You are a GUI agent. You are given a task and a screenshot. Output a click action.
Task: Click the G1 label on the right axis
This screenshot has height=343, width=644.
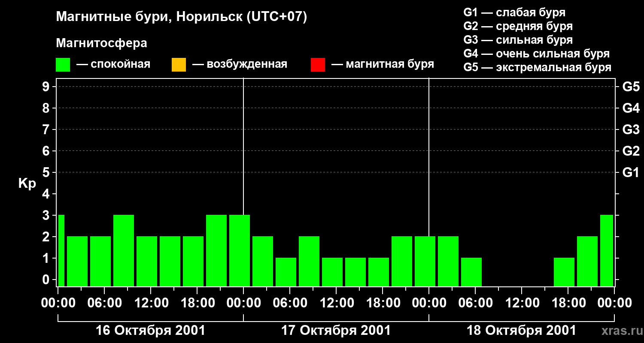[631, 173]
